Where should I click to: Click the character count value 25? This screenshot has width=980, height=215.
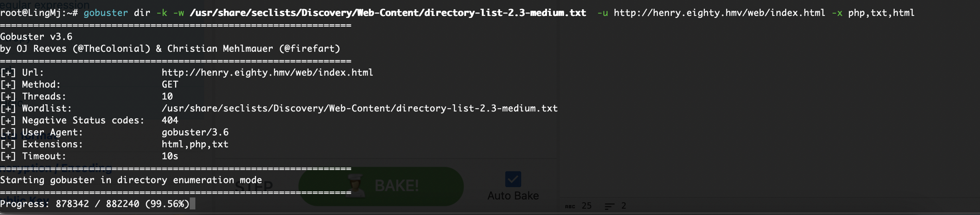coord(586,206)
